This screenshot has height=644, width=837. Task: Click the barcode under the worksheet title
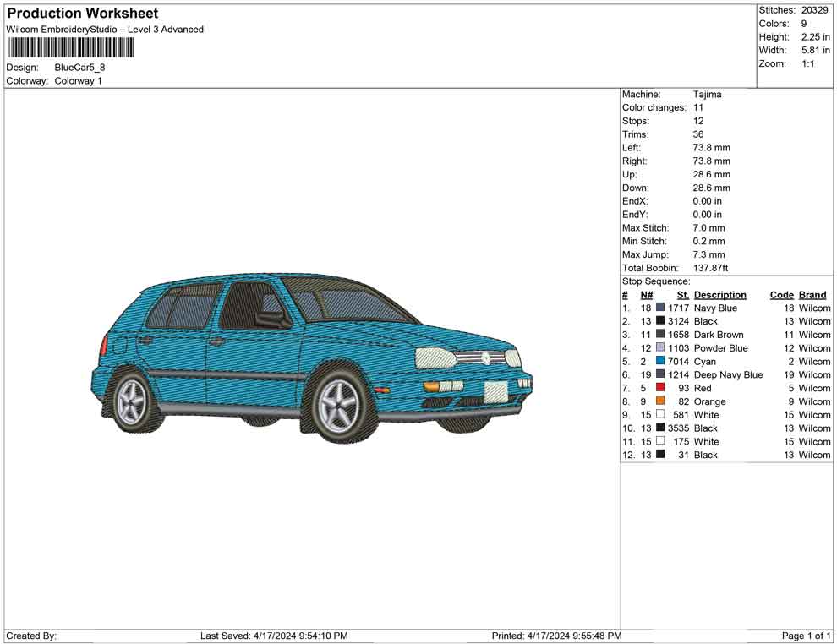(x=70, y=47)
